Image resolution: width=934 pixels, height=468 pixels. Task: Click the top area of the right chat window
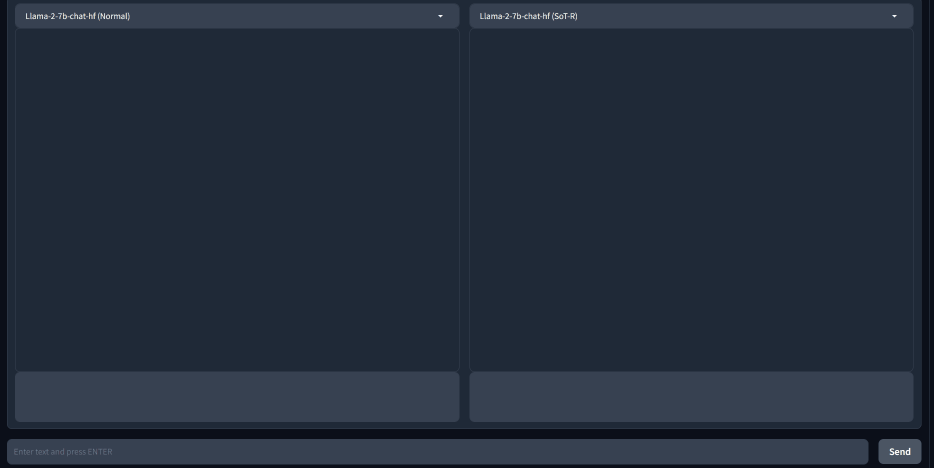[x=691, y=50]
